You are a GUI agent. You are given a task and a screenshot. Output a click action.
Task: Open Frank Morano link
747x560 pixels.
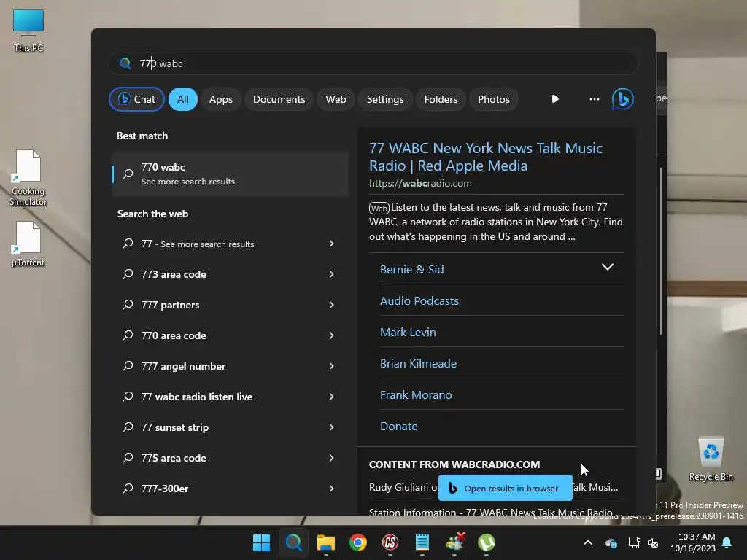[416, 395]
